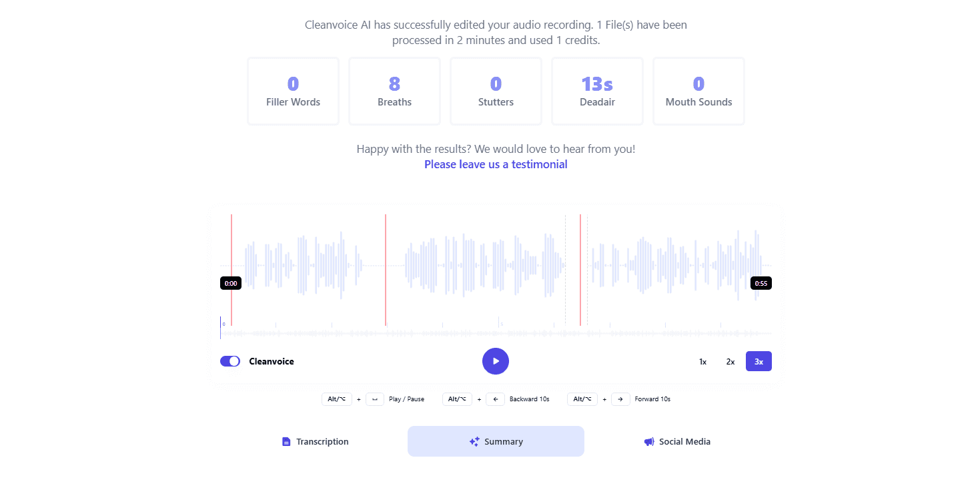Toggle the Cleanvoice edit preview switch
Image resolution: width=980 pixels, height=478 pixels.
[x=229, y=361]
